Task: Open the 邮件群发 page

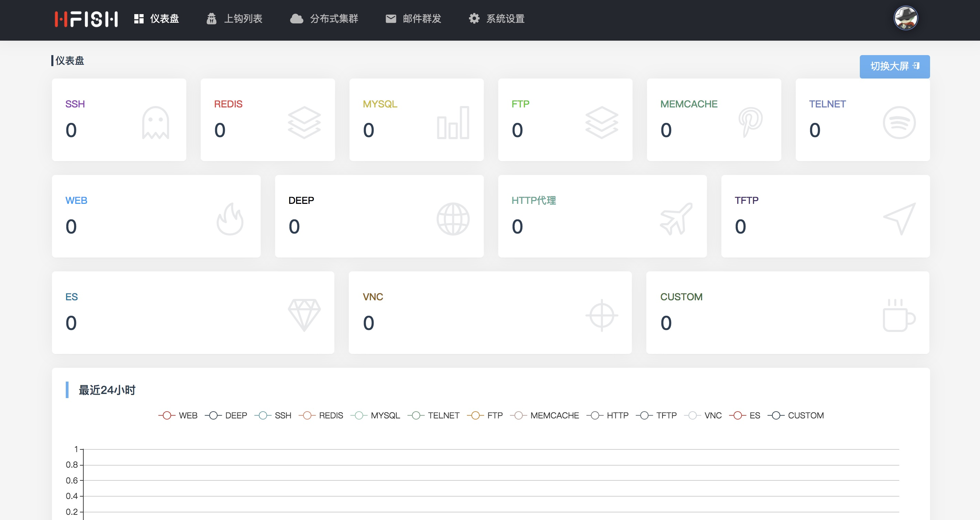Action: pyautogui.click(x=413, y=19)
